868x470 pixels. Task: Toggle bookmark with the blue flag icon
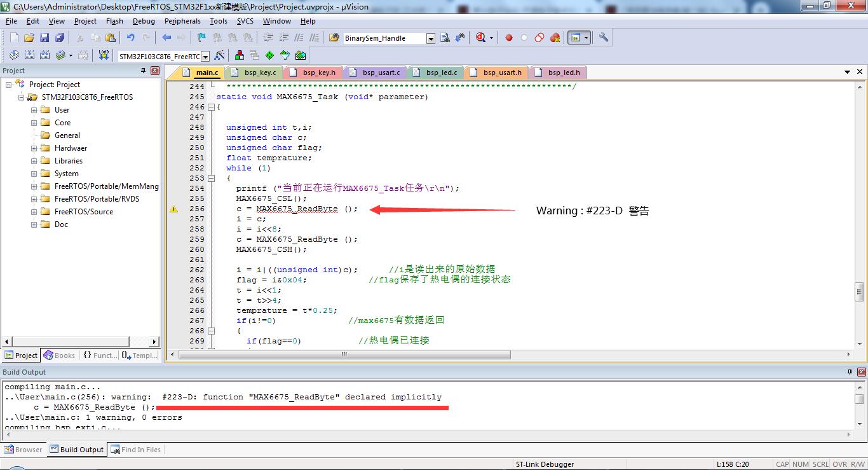pyautogui.click(x=201, y=38)
